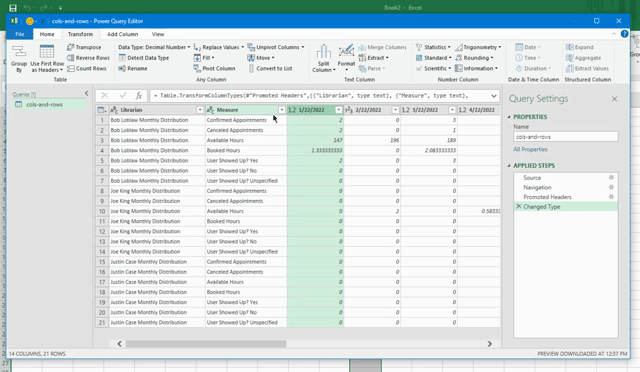Click Count Rows in the ribbon
Screen dimensions: 640x372
pyautogui.click(x=87, y=69)
